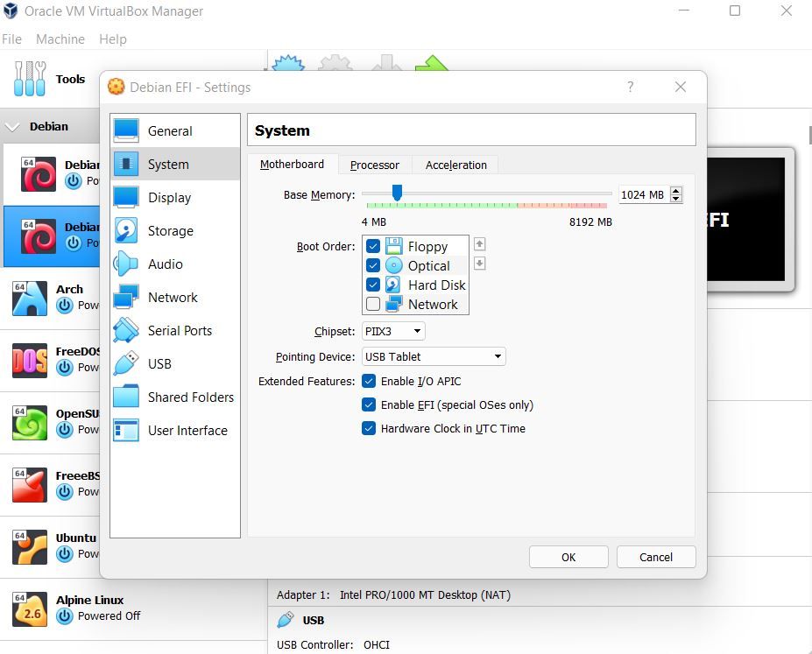Image resolution: width=812 pixels, height=654 pixels.
Task: Open Storage settings category icon
Action: coord(126,231)
